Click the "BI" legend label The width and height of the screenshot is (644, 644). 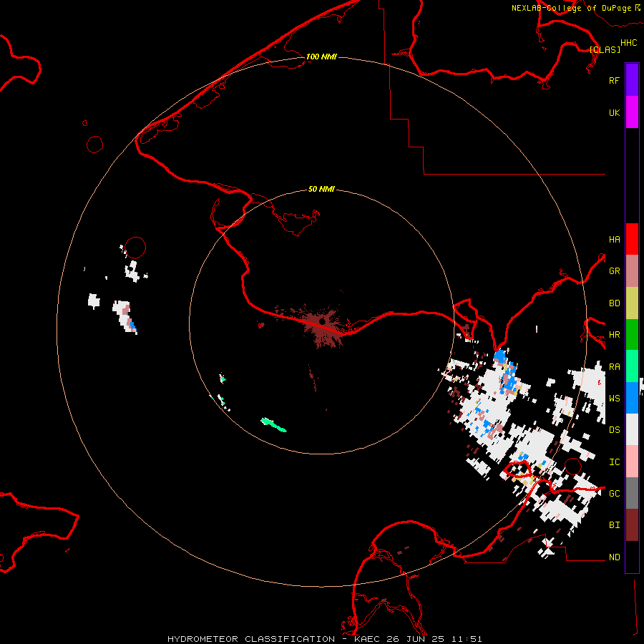tap(614, 525)
